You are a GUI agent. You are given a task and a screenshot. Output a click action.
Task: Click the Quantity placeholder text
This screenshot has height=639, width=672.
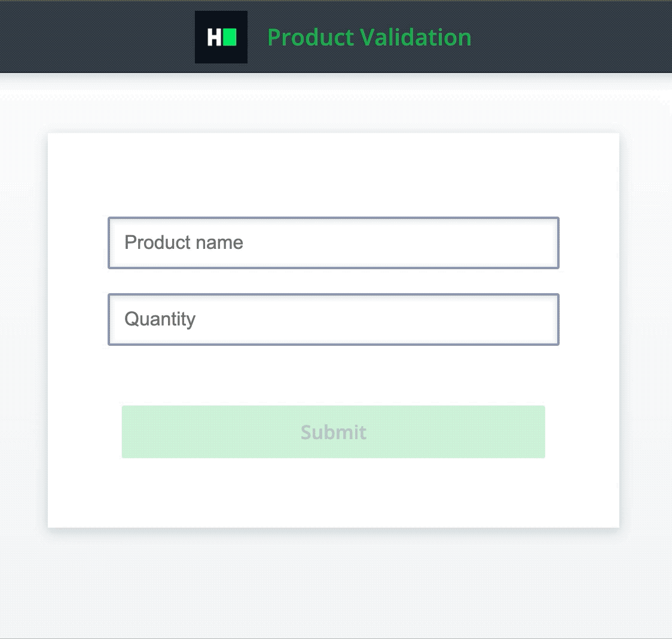160,319
